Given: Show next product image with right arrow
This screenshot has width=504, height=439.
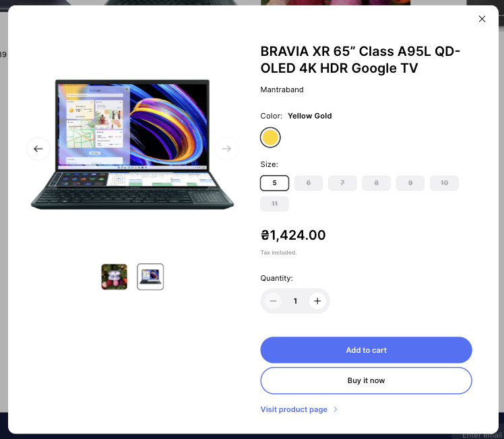Looking at the screenshot, I should (226, 149).
